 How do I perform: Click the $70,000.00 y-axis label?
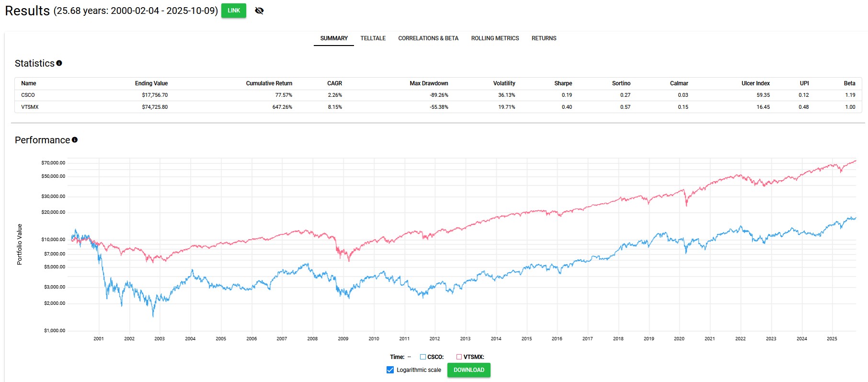coord(53,162)
